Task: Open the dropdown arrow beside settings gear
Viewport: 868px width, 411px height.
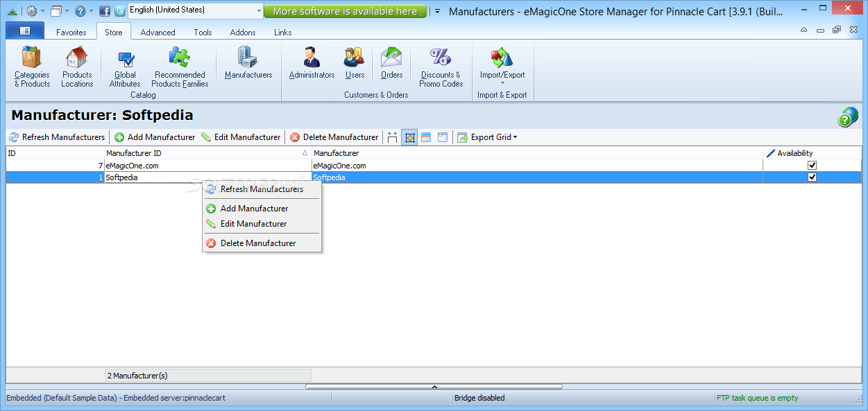Action: 43,11
